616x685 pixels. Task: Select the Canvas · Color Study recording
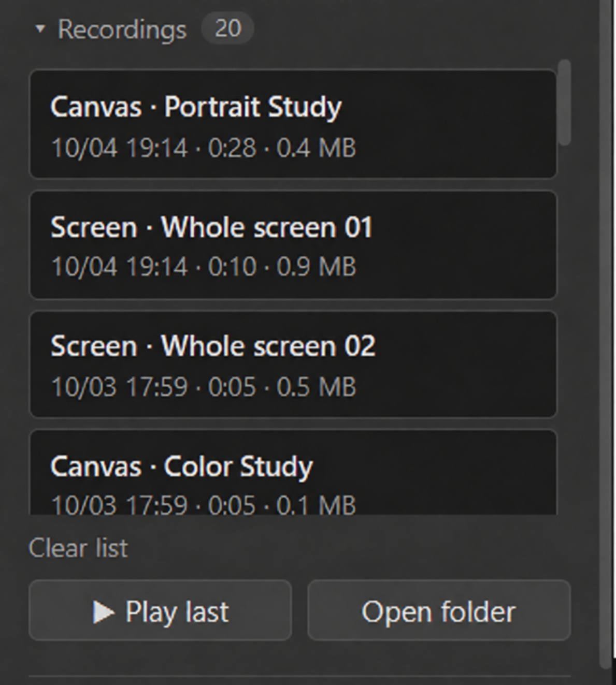point(293,472)
